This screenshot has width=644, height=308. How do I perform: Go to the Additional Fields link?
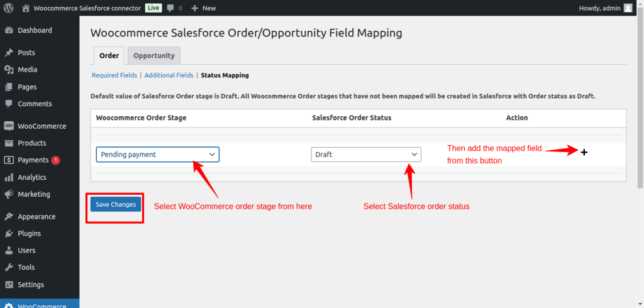pyautogui.click(x=169, y=75)
